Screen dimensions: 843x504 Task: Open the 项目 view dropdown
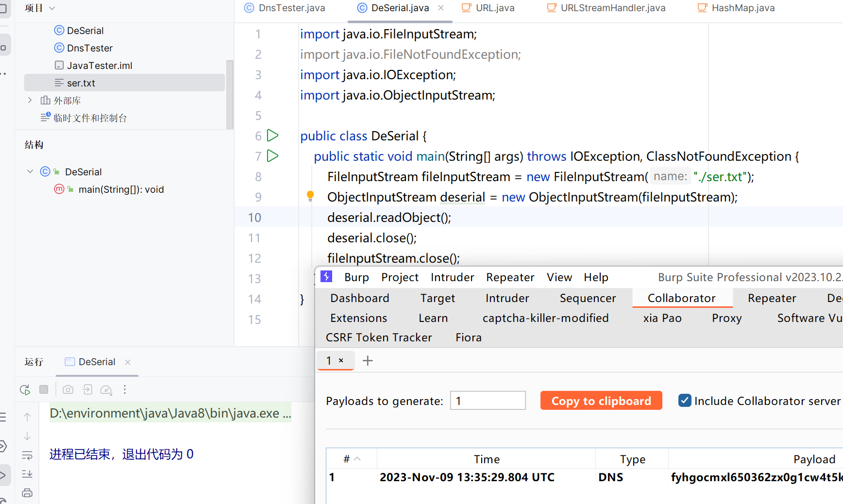pyautogui.click(x=52, y=8)
